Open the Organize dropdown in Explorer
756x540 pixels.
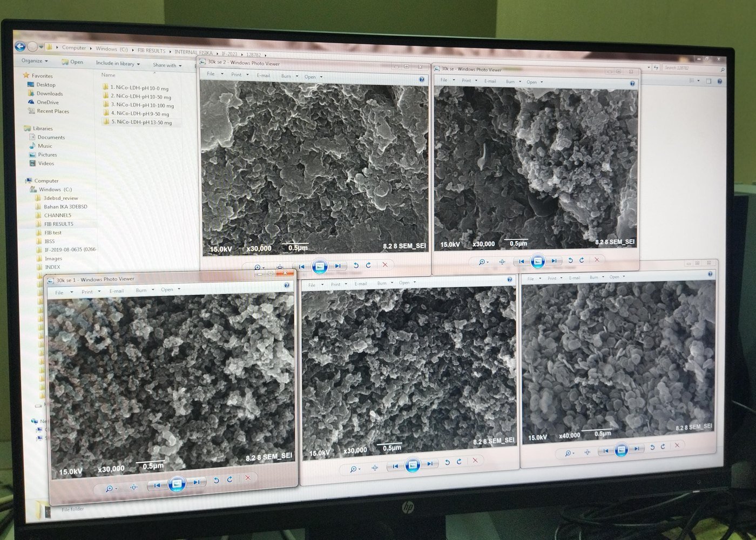click(x=35, y=60)
